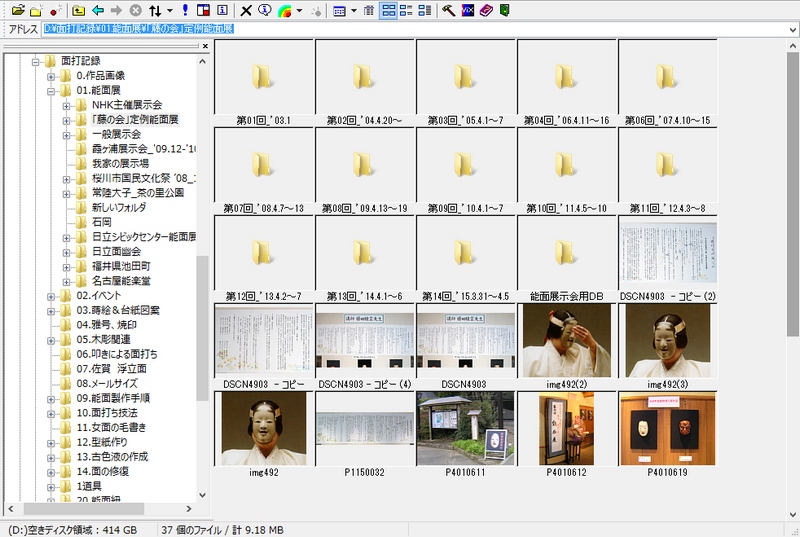Open dropdown next to rainbow icon
Viewport: 800px width, 537px height.
[299, 10]
